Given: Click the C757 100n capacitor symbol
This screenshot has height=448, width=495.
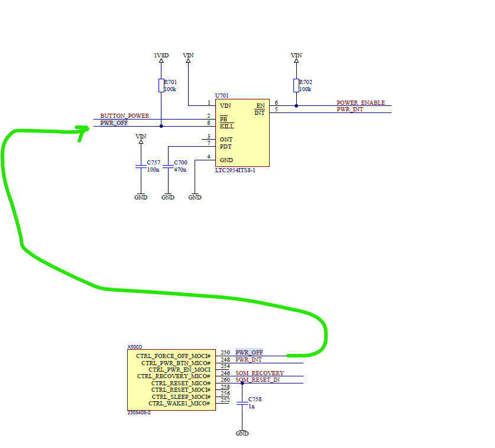Looking at the screenshot, I should click(x=141, y=166).
